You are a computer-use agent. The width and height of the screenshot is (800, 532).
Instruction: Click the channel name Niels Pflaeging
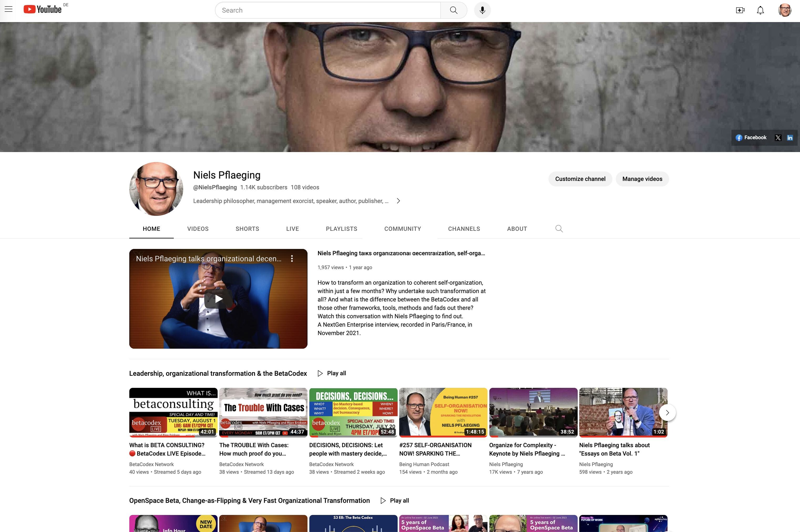click(x=227, y=175)
